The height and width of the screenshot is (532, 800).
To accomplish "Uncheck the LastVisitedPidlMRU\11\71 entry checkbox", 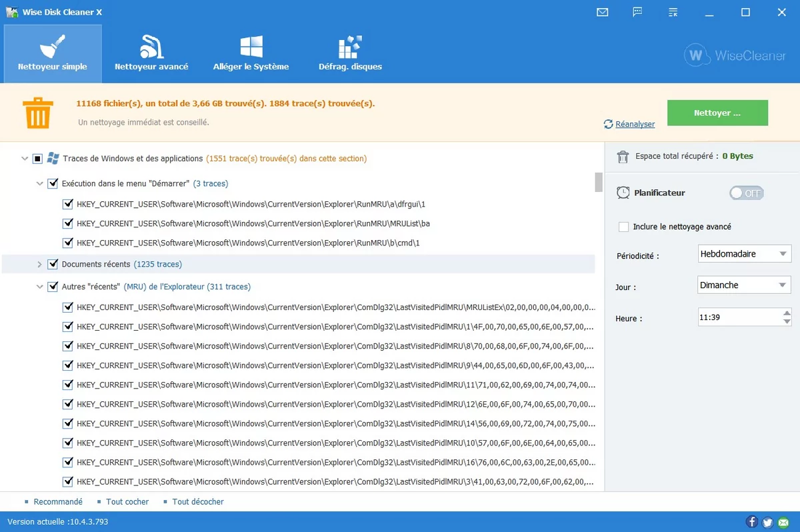I will [67, 385].
